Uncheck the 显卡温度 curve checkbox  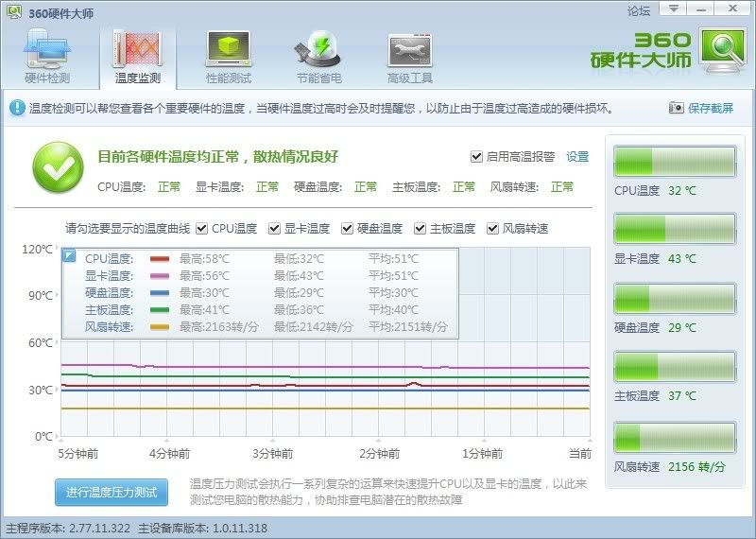click(x=274, y=228)
